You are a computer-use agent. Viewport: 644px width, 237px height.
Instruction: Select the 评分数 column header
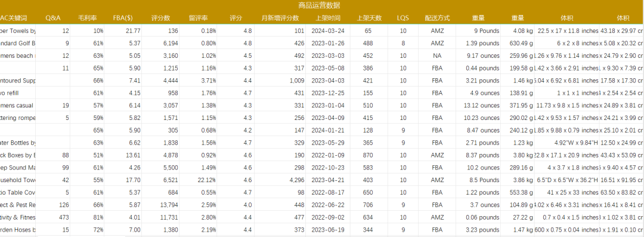(160, 18)
